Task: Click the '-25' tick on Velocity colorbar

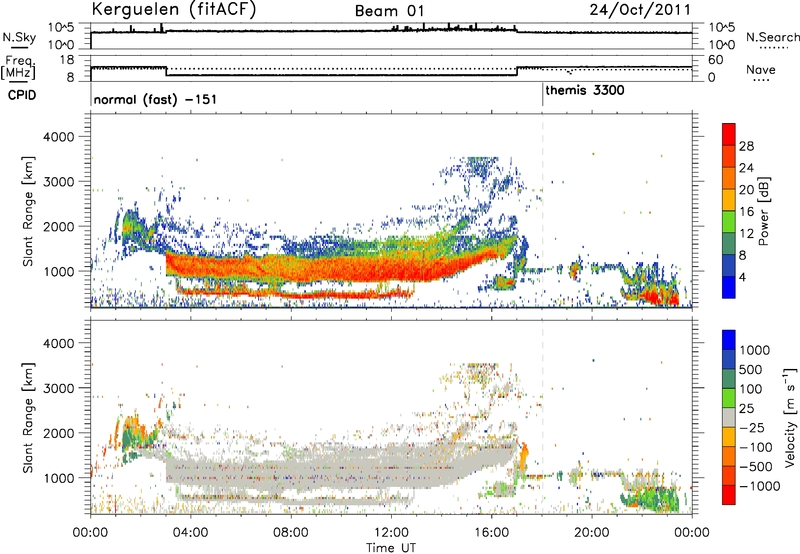Action: (752, 427)
